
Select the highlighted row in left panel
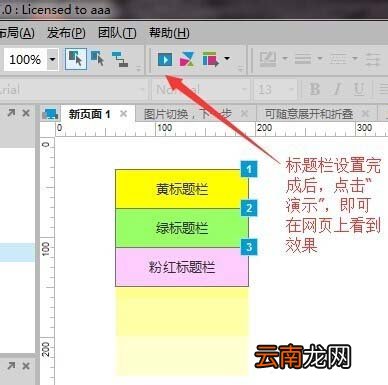click(x=17, y=252)
